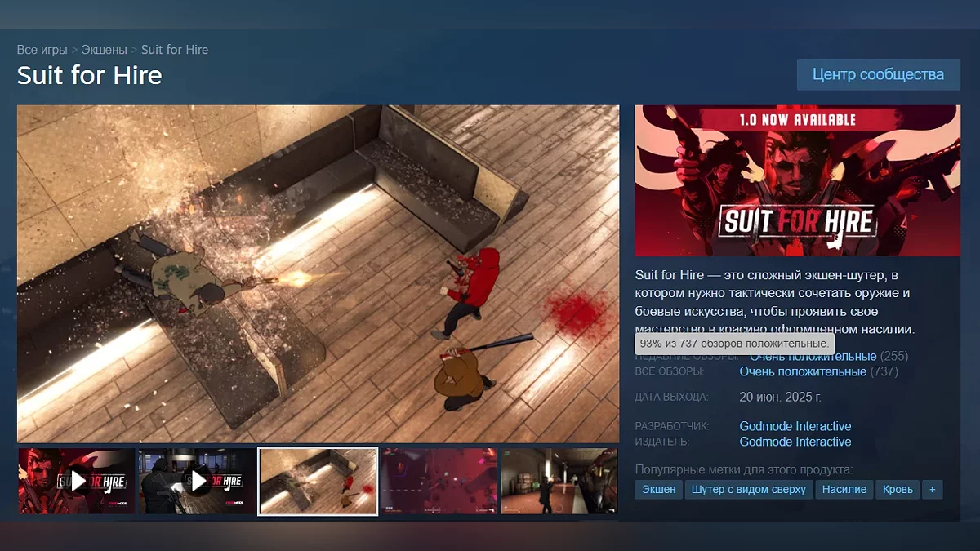The image size is (980, 551).
Task: Click the Suit for Hire header banner image
Action: point(797,180)
